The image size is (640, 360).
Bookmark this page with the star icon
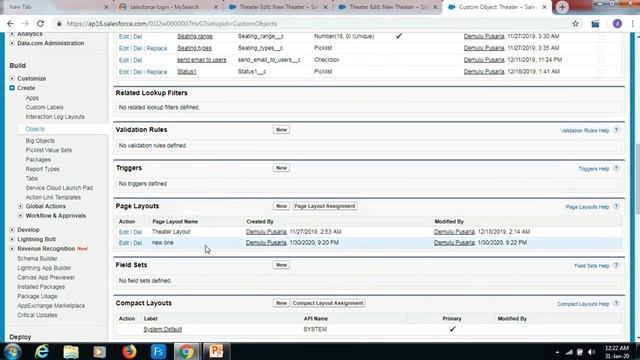pos(576,24)
